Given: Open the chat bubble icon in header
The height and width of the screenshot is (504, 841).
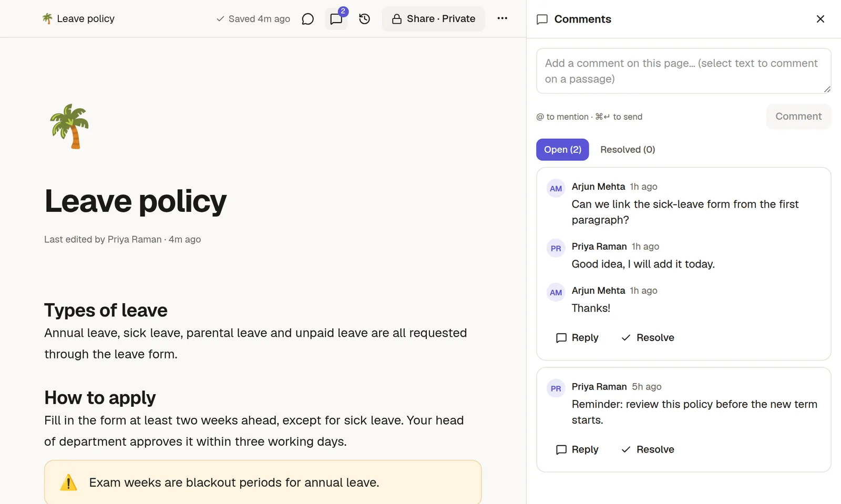Looking at the screenshot, I should click(308, 19).
